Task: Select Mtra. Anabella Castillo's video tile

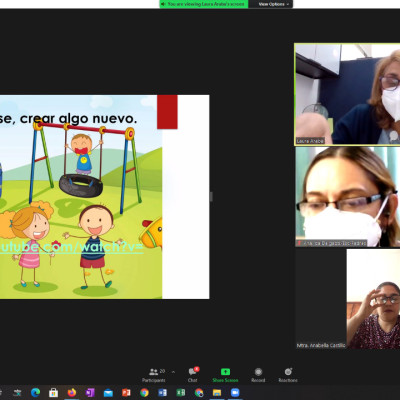Action: [348, 299]
